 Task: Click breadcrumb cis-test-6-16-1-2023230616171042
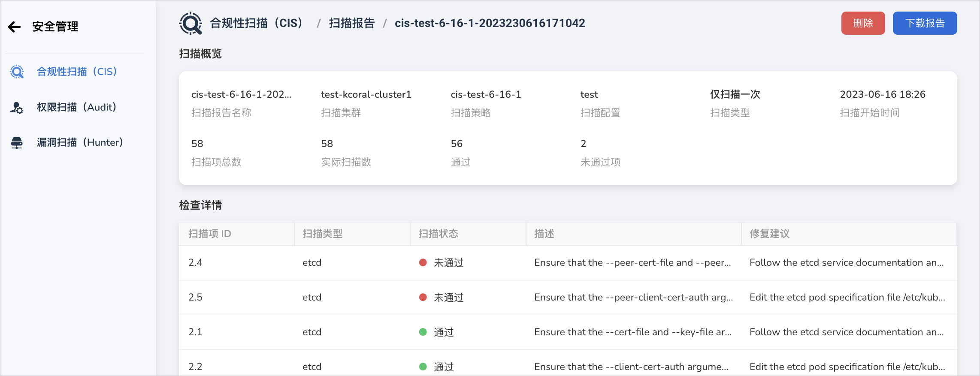pos(490,23)
